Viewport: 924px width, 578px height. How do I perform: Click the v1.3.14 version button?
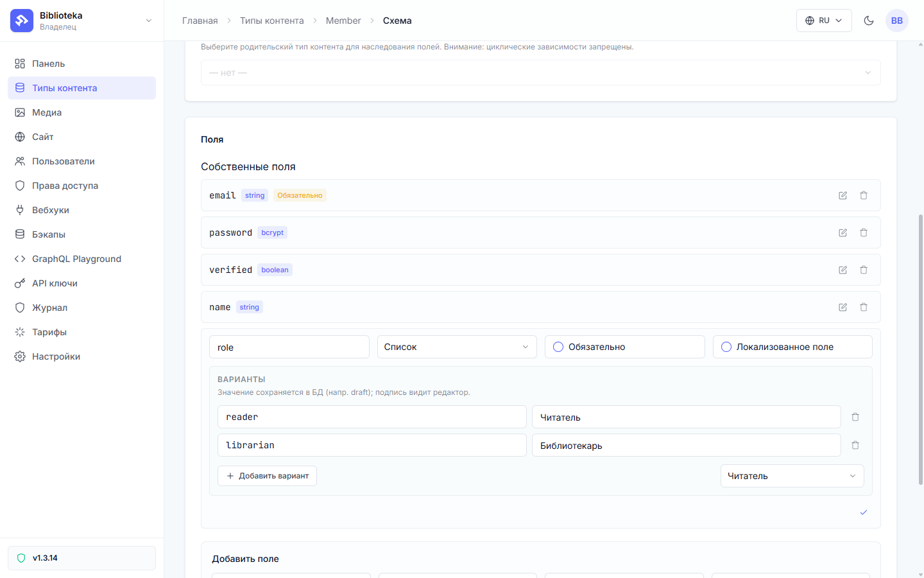coord(81,558)
